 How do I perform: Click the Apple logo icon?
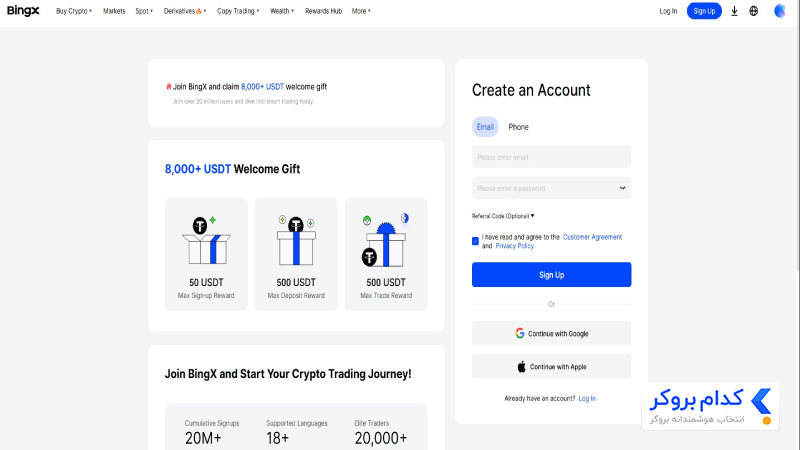521,366
